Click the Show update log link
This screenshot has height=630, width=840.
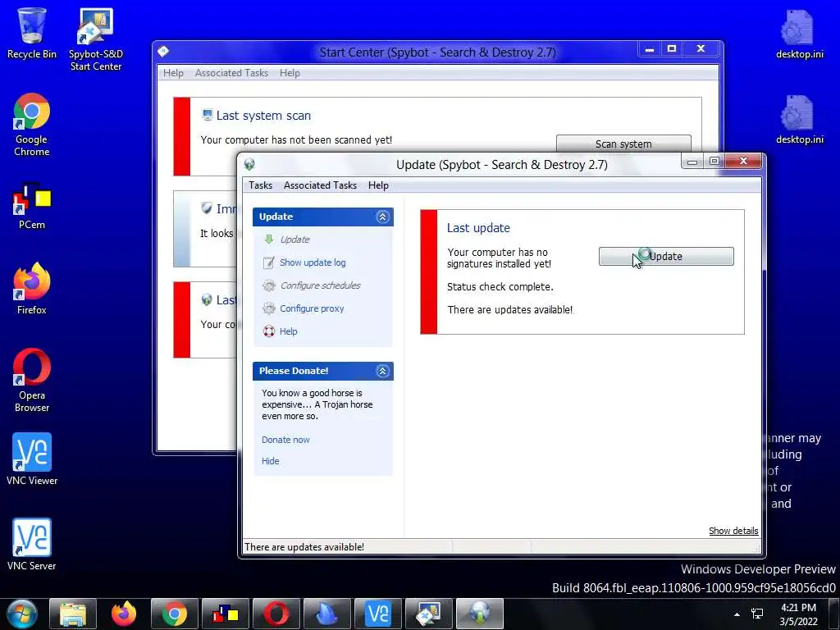[x=313, y=262]
